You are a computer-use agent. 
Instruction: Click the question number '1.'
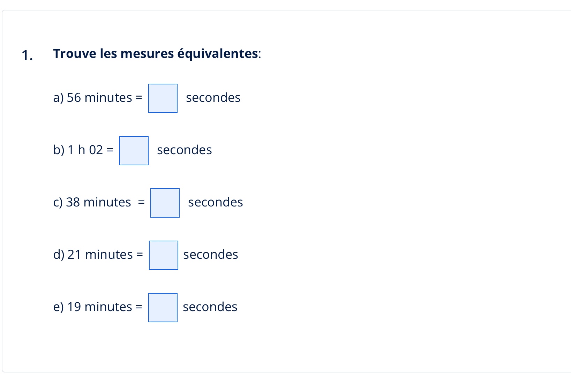click(x=27, y=55)
